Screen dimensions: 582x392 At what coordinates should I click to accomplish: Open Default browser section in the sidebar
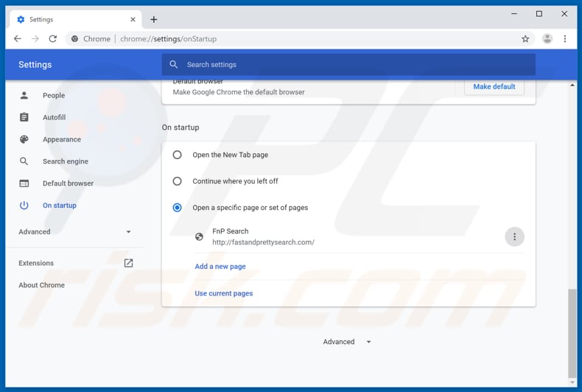pyautogui.click(x=68, y=183)
